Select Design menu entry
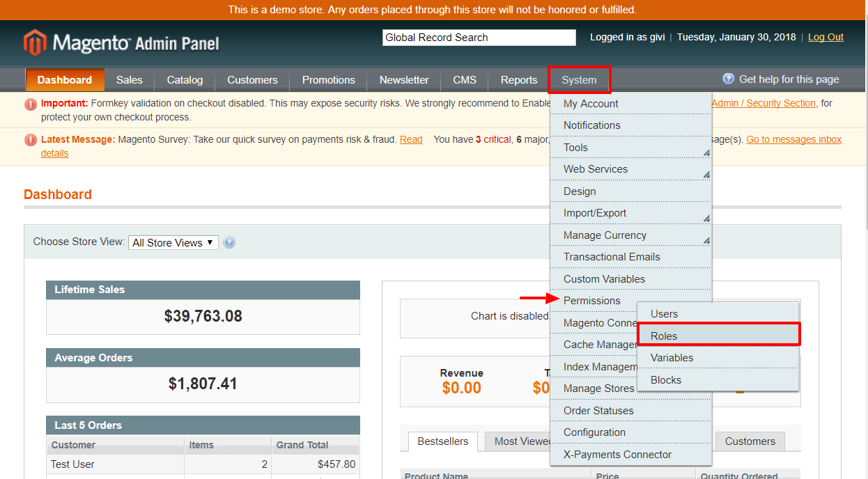The image size is (868, 479). coord(630,191)
